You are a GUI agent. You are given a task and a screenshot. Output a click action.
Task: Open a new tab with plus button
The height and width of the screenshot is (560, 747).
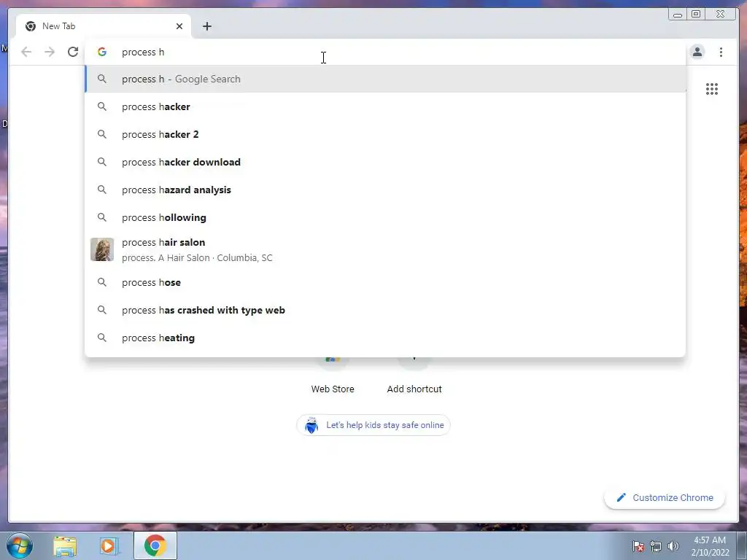(x=206, y=26)
